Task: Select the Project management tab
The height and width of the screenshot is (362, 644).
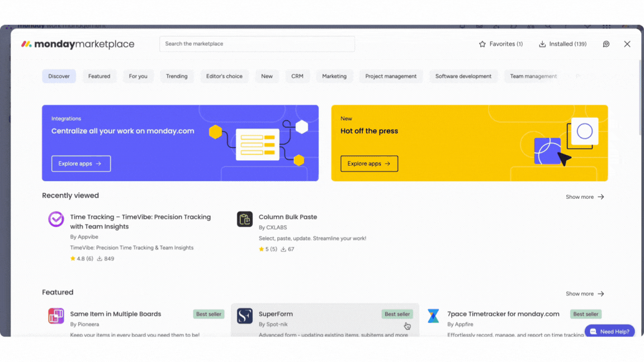Action: 391,77
